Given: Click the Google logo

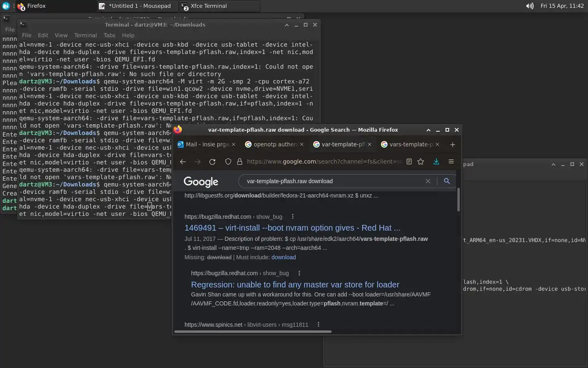Looking at the screenshot, I should [x=201, y=182].
